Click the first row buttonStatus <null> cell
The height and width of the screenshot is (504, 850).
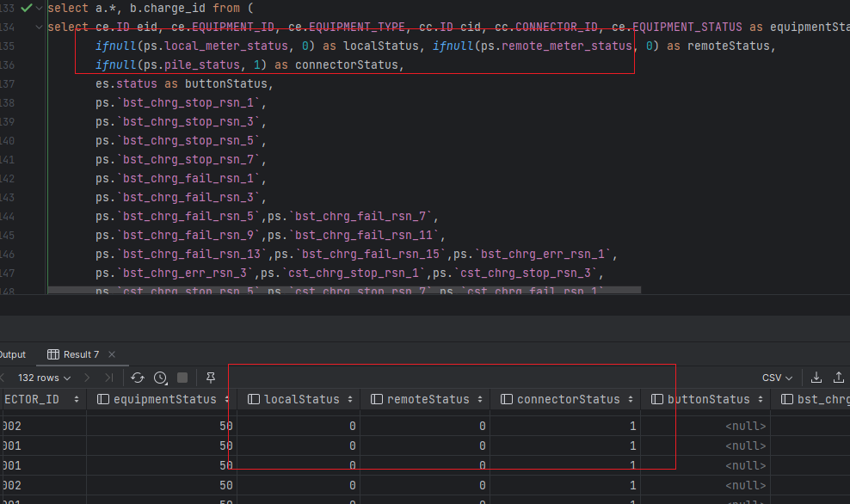[705, 426]
